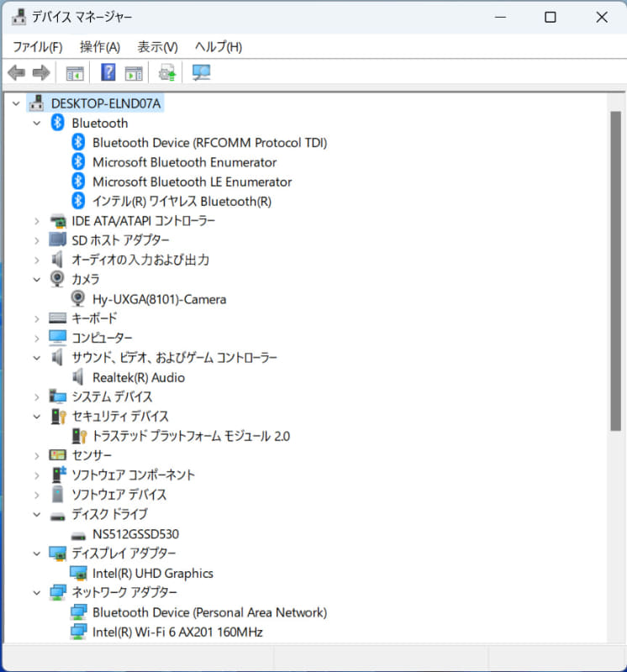Select the ソフトウェア コンポーネント label

[133, 475]
